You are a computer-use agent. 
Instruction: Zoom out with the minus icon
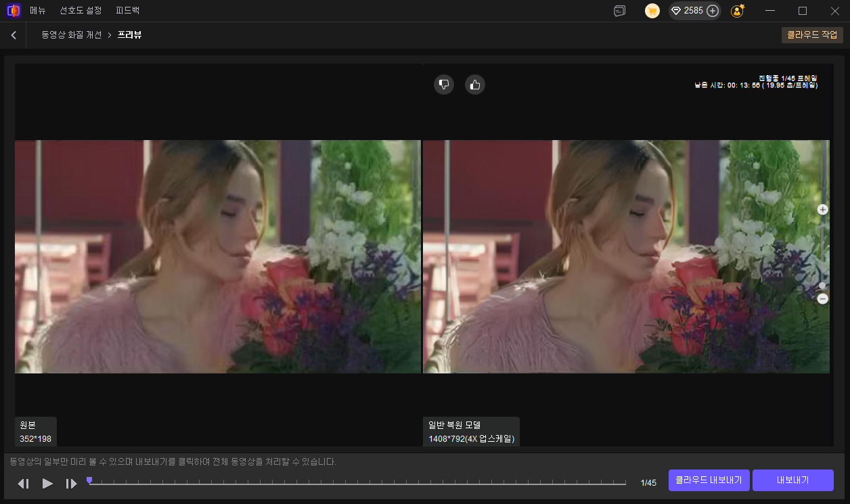pyautogui.click(x=823, y=298)
